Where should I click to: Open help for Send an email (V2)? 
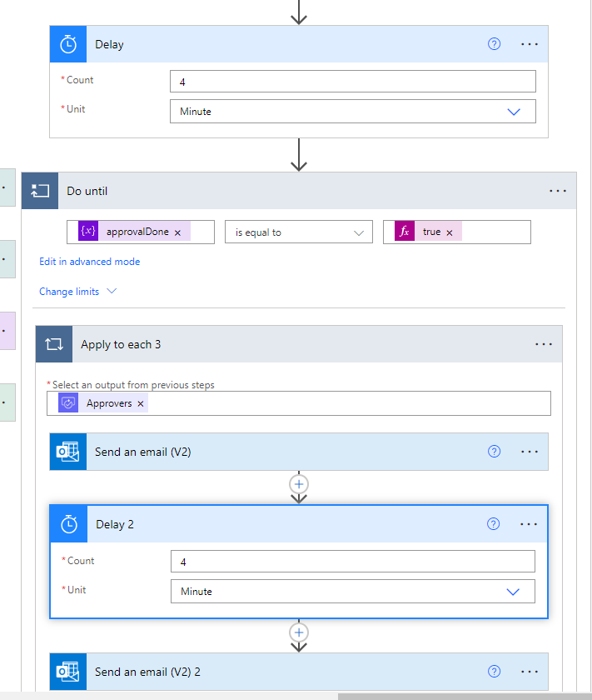pos(494,451)
